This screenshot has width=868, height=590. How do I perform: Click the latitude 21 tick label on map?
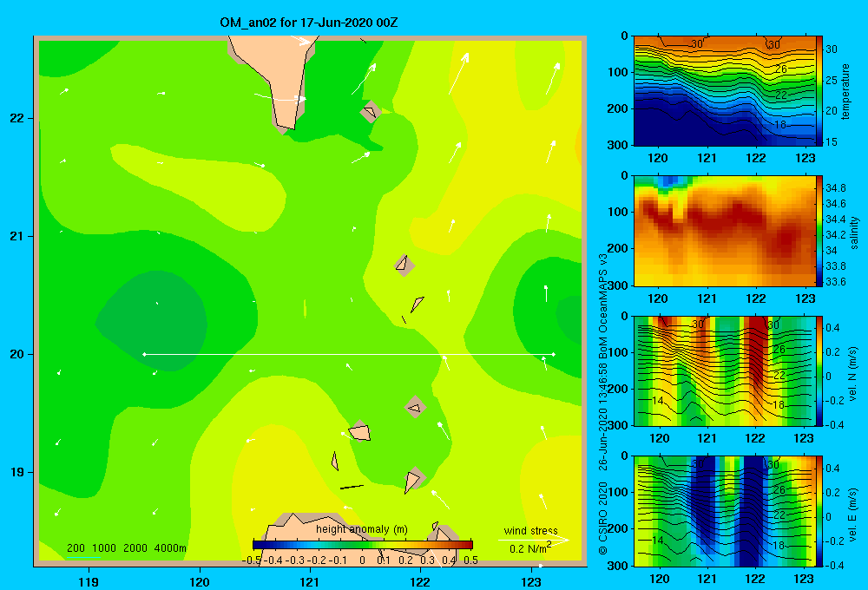tap(17, 236)
